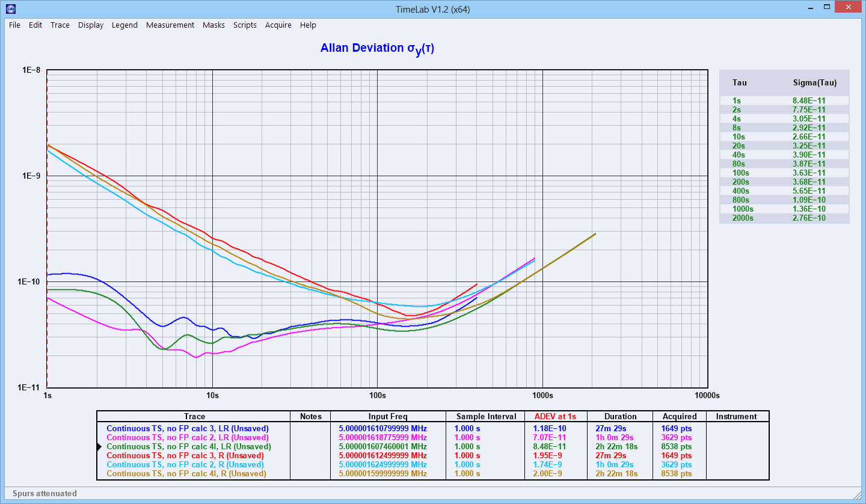Click the 2s row in Tau table
The width and height of the screenshot is (866, 504).
(784, 109)
